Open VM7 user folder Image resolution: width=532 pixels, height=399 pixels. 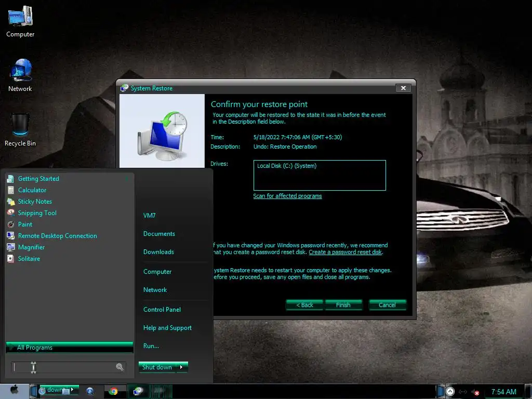pos(149,216)
